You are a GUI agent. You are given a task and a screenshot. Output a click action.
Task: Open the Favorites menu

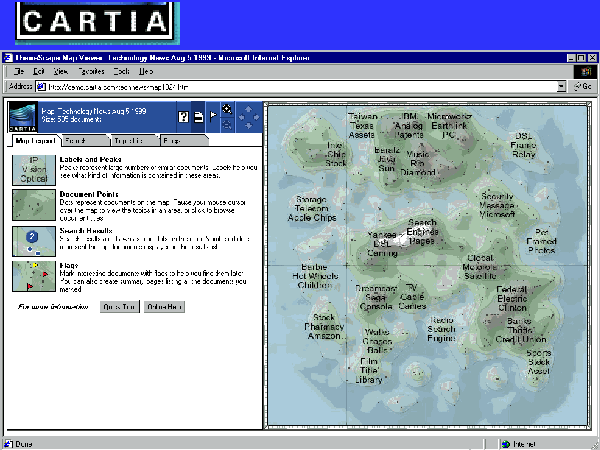tap(92, 72)
